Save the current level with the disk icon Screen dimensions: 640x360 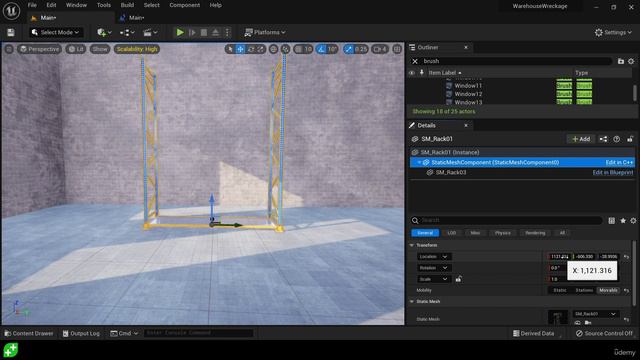[x=11, y=32]
